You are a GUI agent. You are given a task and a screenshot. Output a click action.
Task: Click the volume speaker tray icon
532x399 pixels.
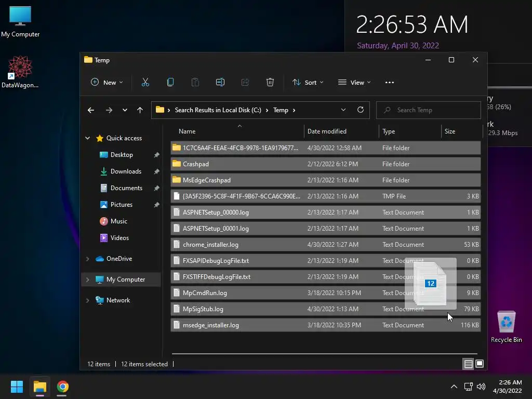[x=481, y=387]
